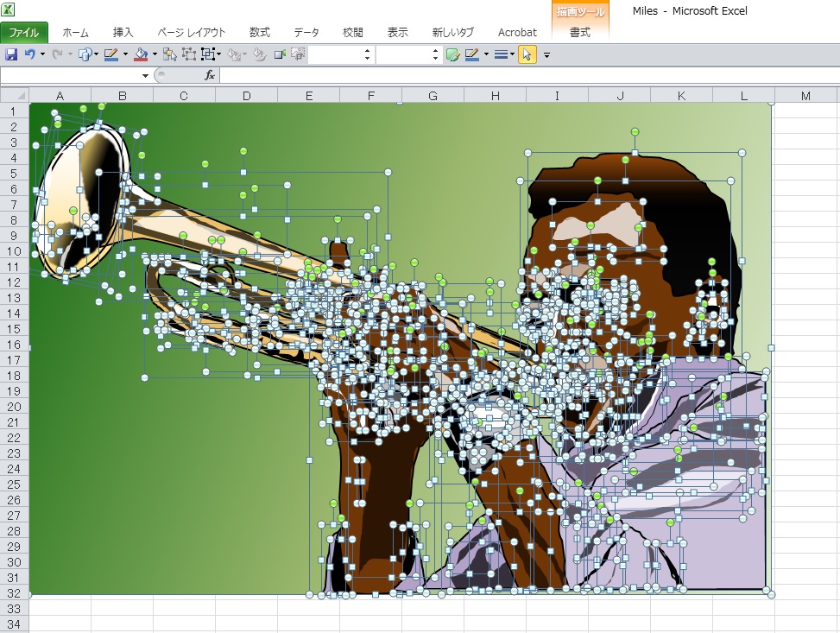Undo the last action
Screen dimensions: 840x633
point(30,54)
